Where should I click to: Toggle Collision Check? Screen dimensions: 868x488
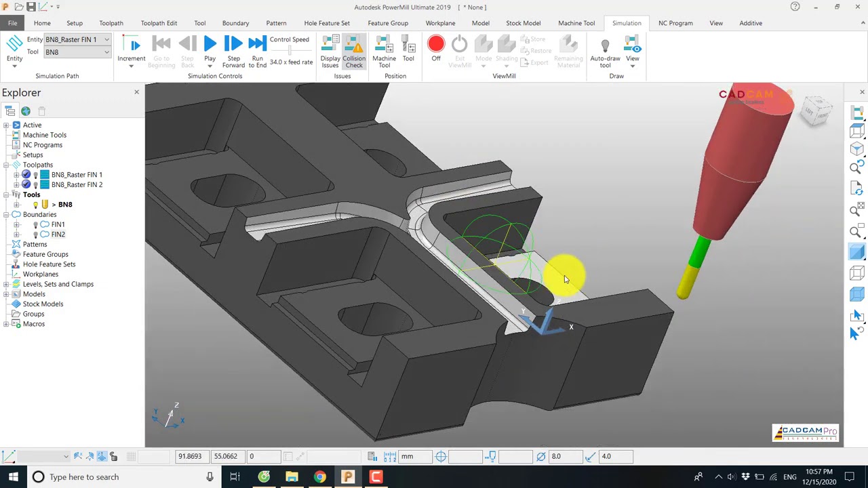pyautogui.click(x=354, y=52)
